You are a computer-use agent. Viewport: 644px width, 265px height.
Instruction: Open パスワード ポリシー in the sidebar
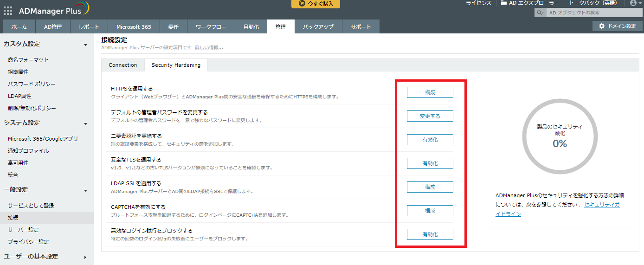point(32,84)
